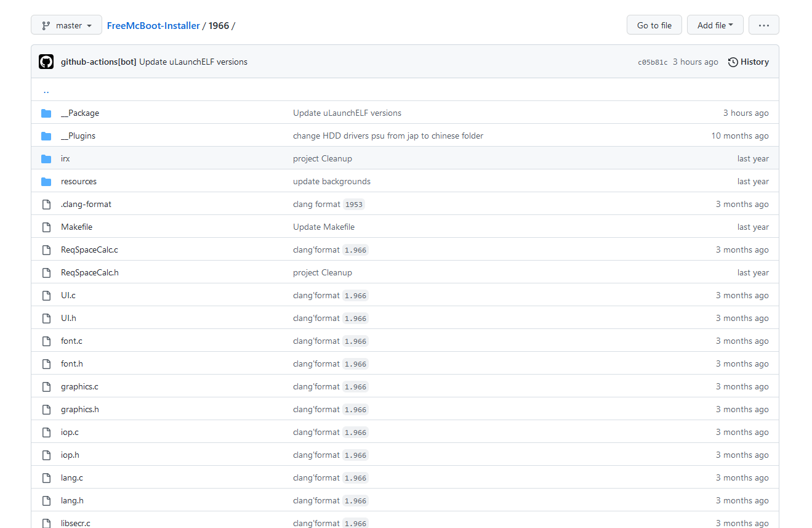Click the file icon next to UI.h

click(46, 318)
